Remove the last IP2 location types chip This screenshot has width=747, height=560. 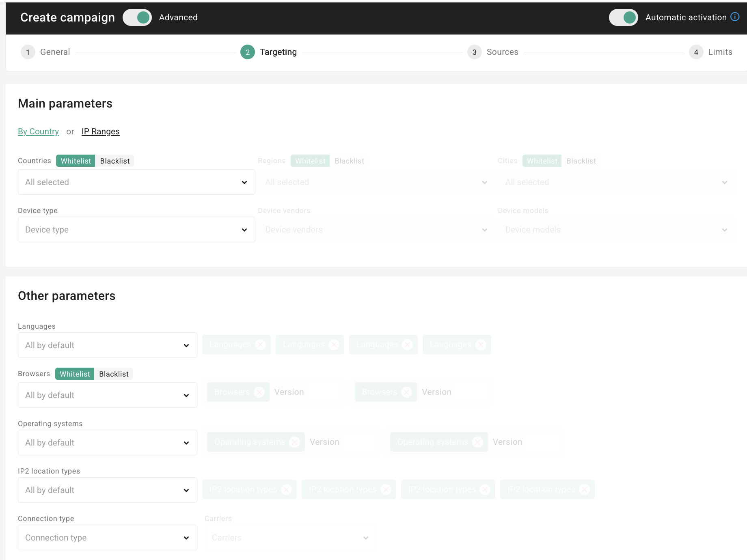tap(585, 489)
